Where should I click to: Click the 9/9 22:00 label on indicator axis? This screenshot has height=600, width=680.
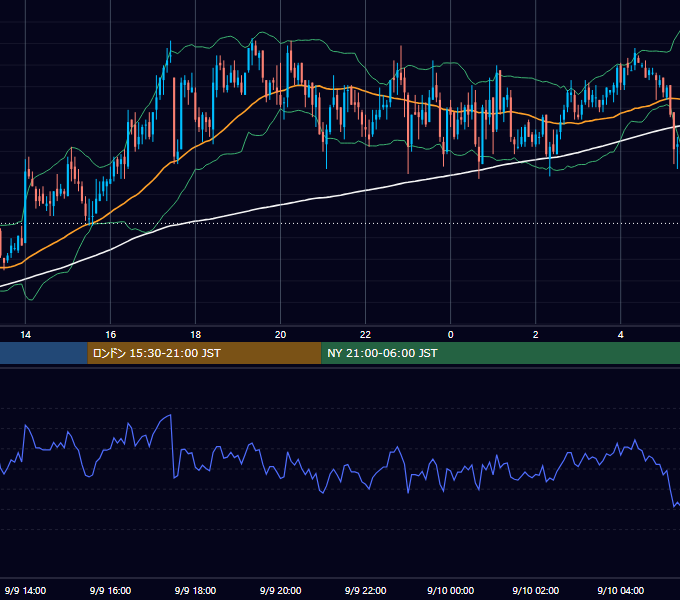(366, 590)
